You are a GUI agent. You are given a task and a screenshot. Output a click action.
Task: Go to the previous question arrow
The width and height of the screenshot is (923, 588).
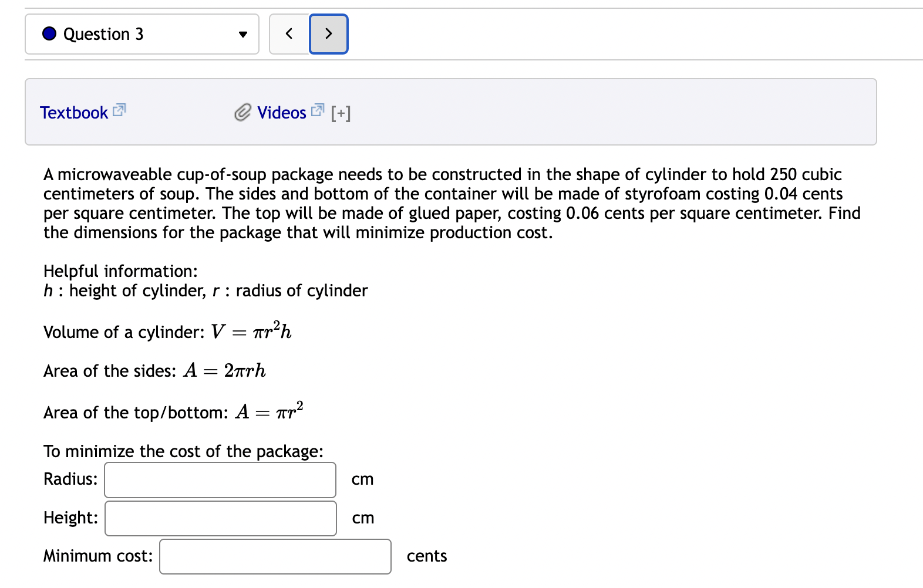click(289, 34)
